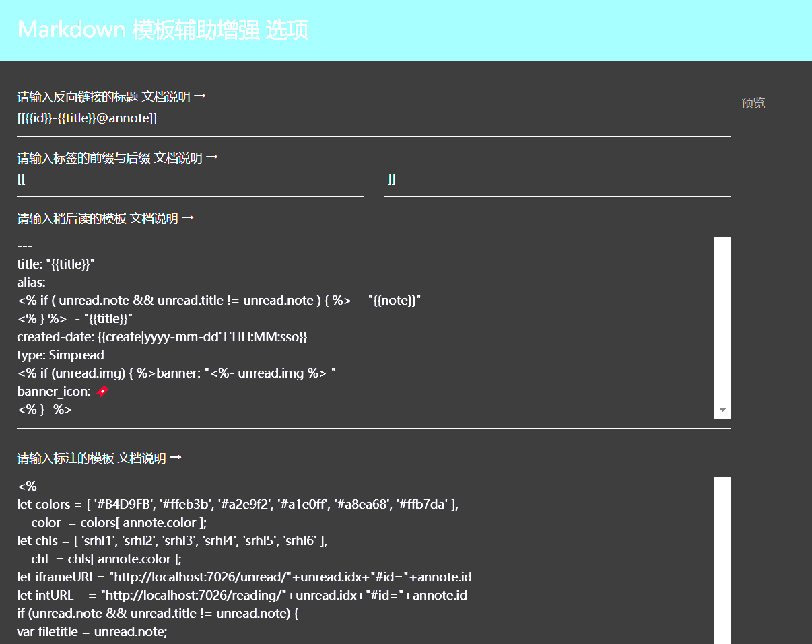Open 文档说明 link for 稍后读的模板

(x=162, y=219)
